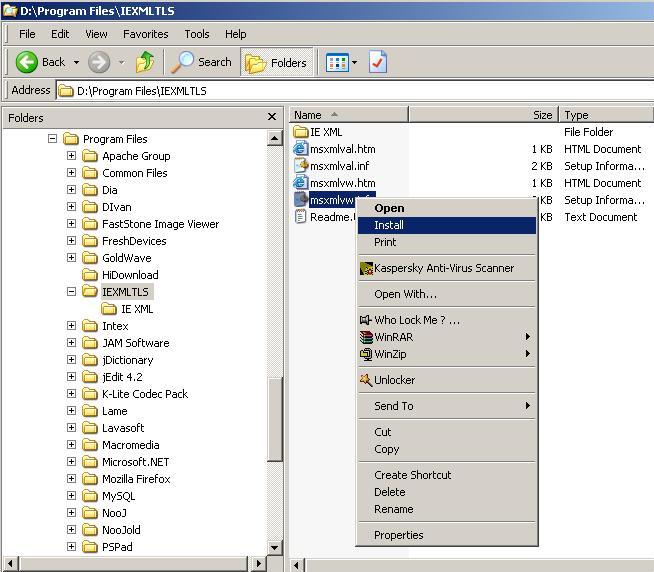This screenshot has height=572, width=654.
Task: Click the Apache Group folder icon
Action: pyautogui.click(x=90, y=156)
